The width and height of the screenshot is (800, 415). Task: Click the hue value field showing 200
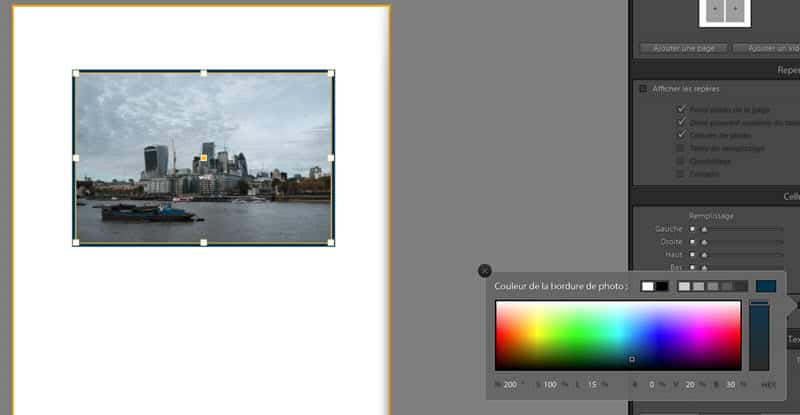(x=510, y=384)
